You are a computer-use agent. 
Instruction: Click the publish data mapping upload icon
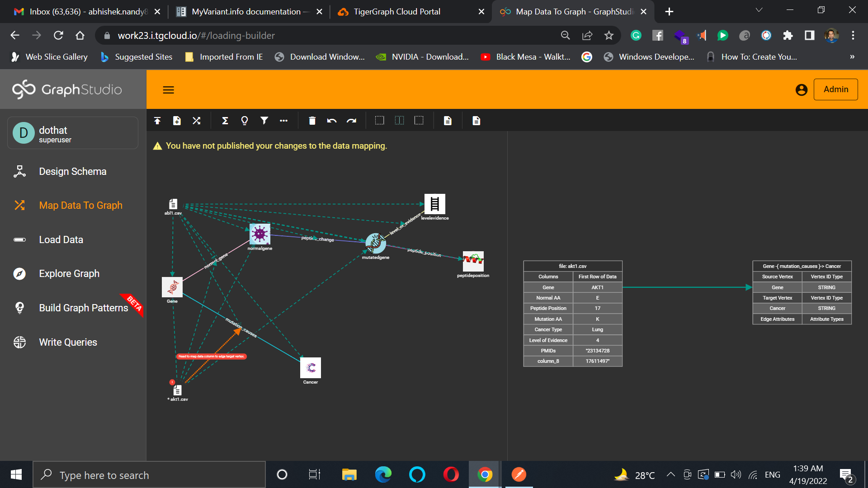click(157, 121)
